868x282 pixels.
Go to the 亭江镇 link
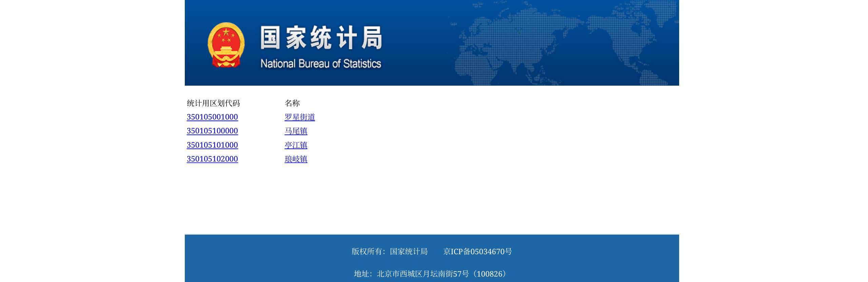pyautogui.click(x=296, y=145)
